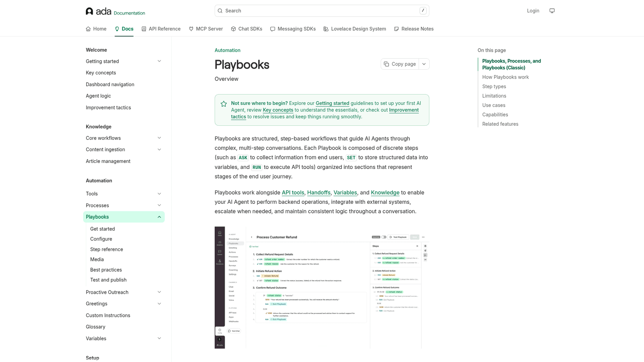
Task: Open the MCP Server tab
Action: pos(205,29)
